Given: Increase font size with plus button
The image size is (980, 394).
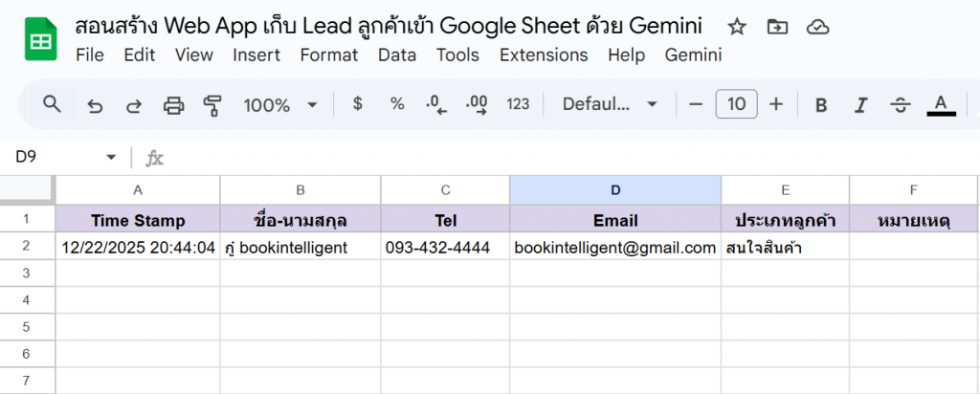Looking at the screenshot, I should 776,104.
